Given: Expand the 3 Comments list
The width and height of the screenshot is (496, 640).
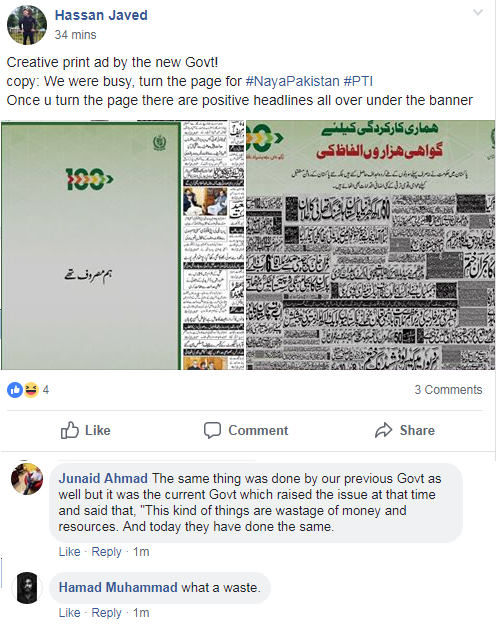Looking at the screenshot, I should click(x=448, y=390).
